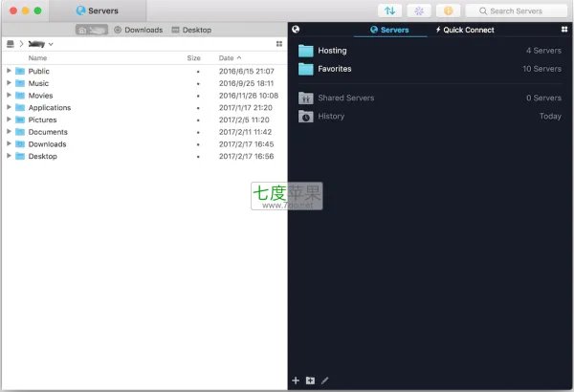Click the Servers window title tab

pos(98,11)
